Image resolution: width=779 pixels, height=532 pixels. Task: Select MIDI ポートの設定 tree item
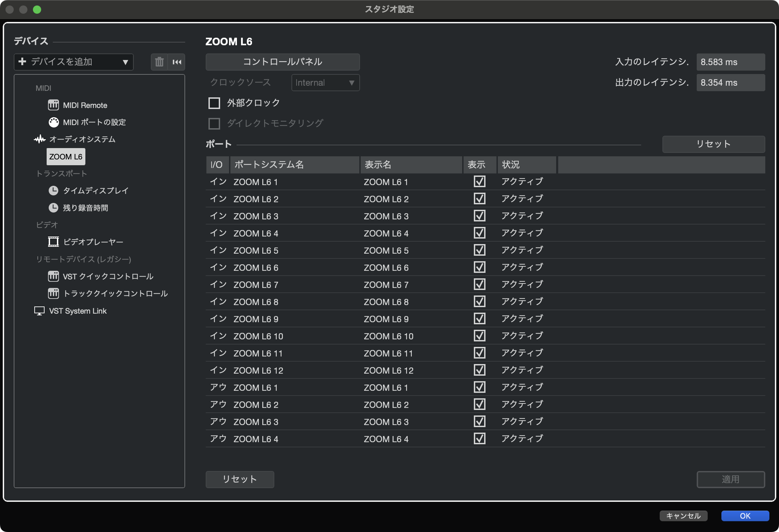pyautogui.click(x=94, y=122)
